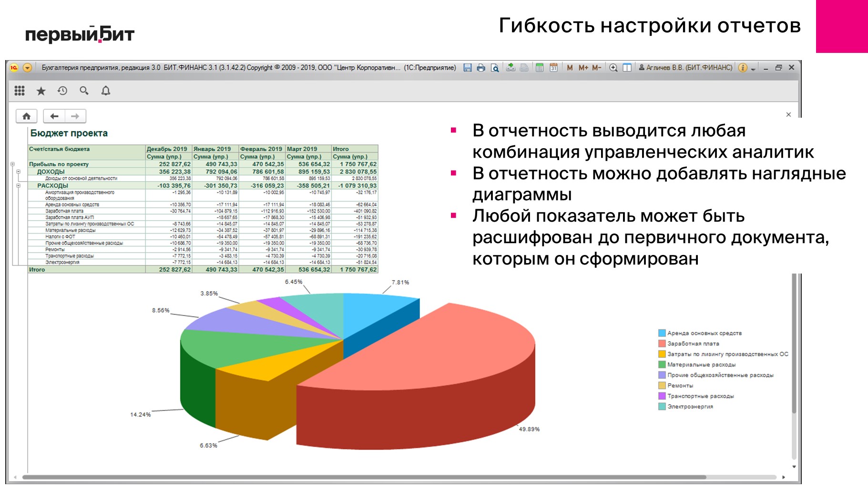This screenshot has height=488, width=868.
Task: Click the M- memory subtract button
Action: tap(597, 68)
